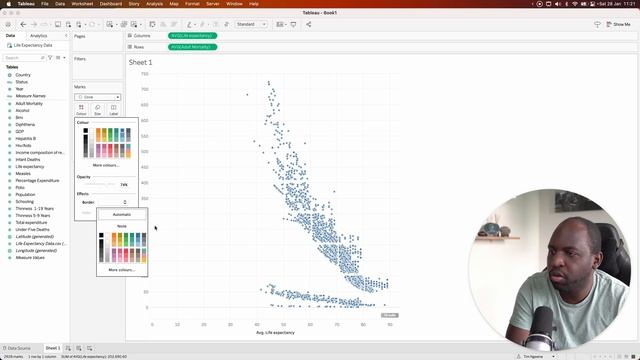Click the nulls indicator on chart

coord(389,315)
